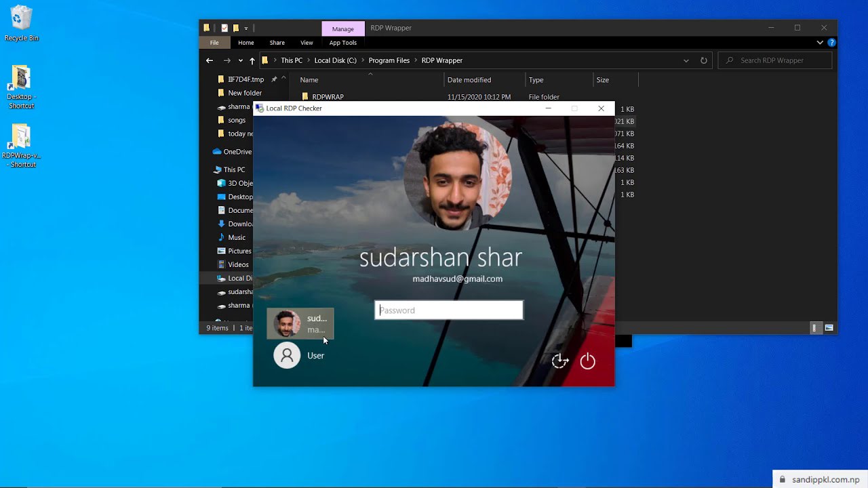Switch to Details view using the status bar icon
The image size is (868, 488).
pyautogui.click(x=814, y=327)
